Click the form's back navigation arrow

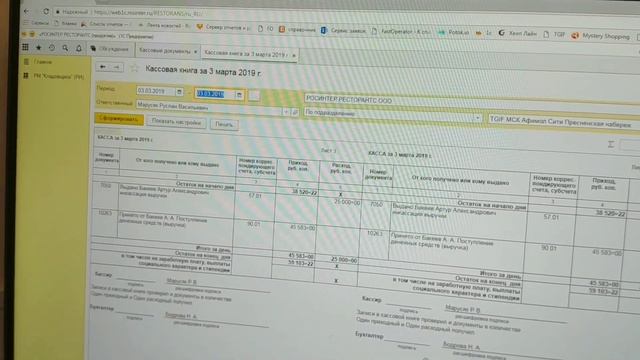click(103, 67)
